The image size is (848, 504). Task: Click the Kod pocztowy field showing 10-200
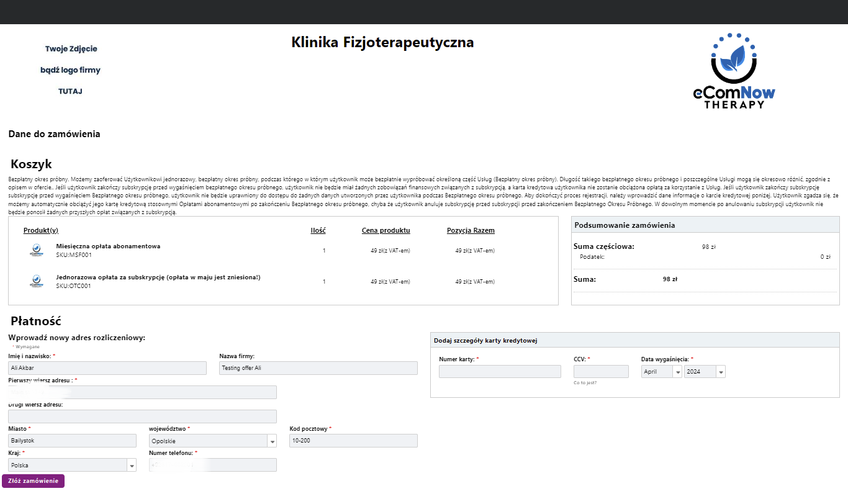click(x=353, y=440)
